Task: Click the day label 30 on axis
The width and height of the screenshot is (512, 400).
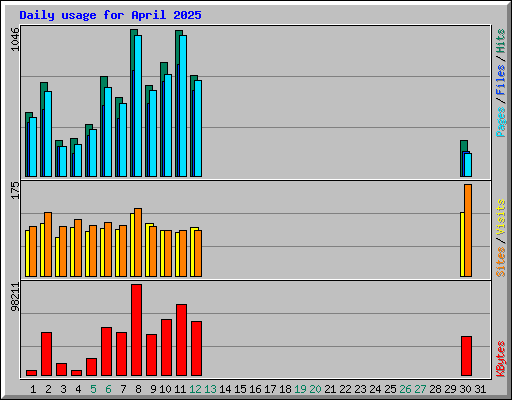Action: (x=465, y=389)
